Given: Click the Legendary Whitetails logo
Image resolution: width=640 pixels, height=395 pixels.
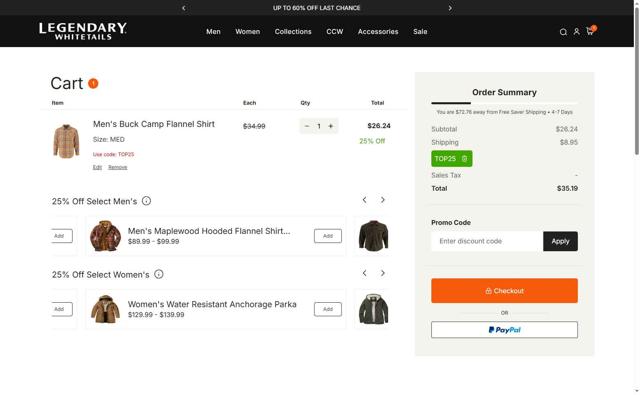Looking at the screenshot, I should (83, 31).
